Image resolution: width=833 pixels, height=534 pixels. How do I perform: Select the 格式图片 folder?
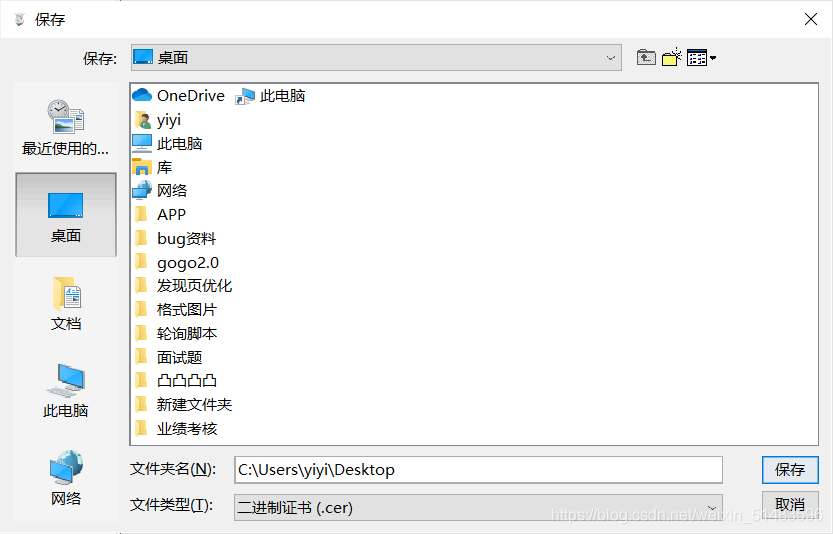coord(175,310)
